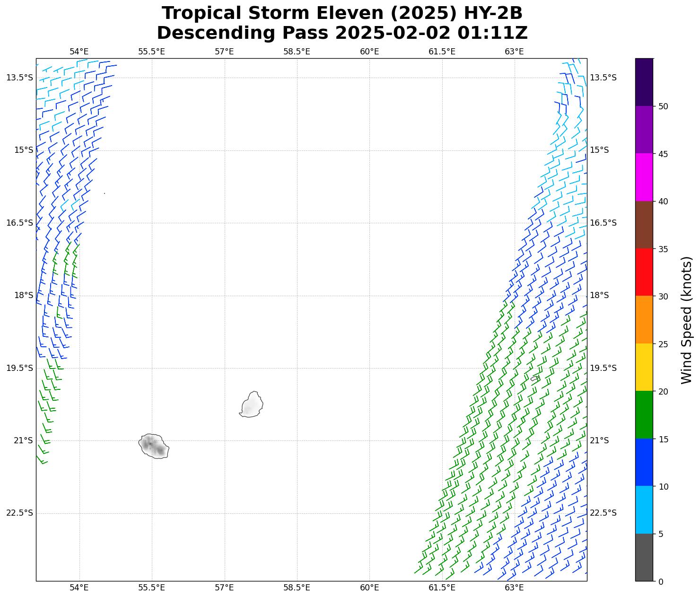Select the brown 35–40 knots colorbar segment
The height and width of the screenshot is (598, 700).
(644, 225)
